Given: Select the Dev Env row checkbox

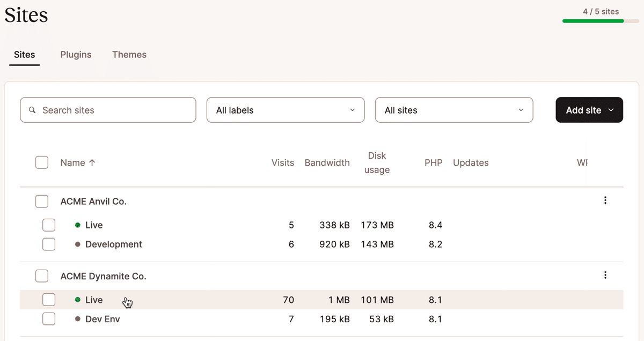Looking at the screenshot, I should 49,319.
